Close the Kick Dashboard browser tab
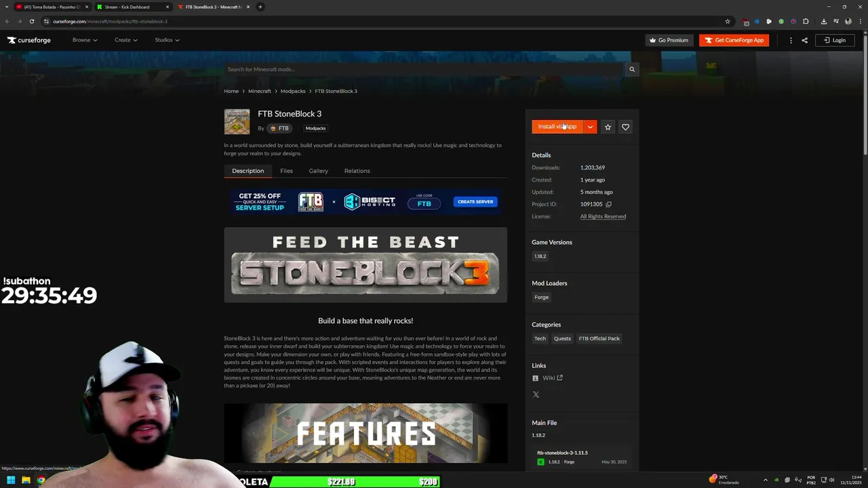Image resolution: width=868 pixels, height=488 pixels. pos(167,7)
